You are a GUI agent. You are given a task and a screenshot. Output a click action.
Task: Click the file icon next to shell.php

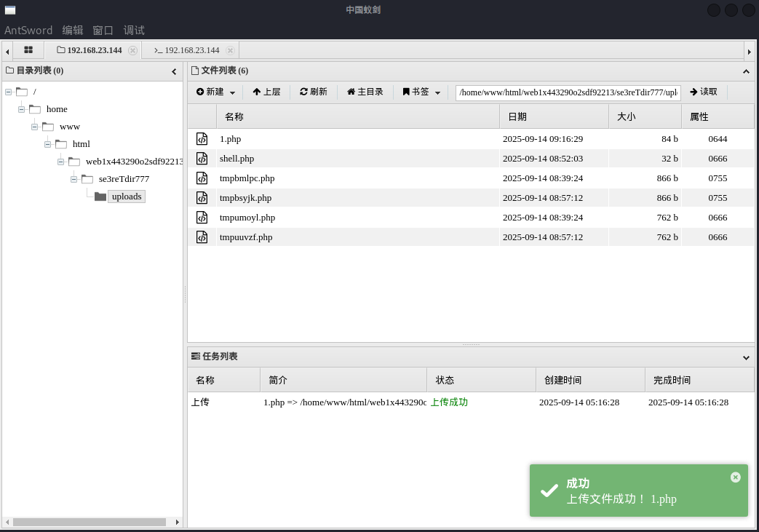pos(202,159)
